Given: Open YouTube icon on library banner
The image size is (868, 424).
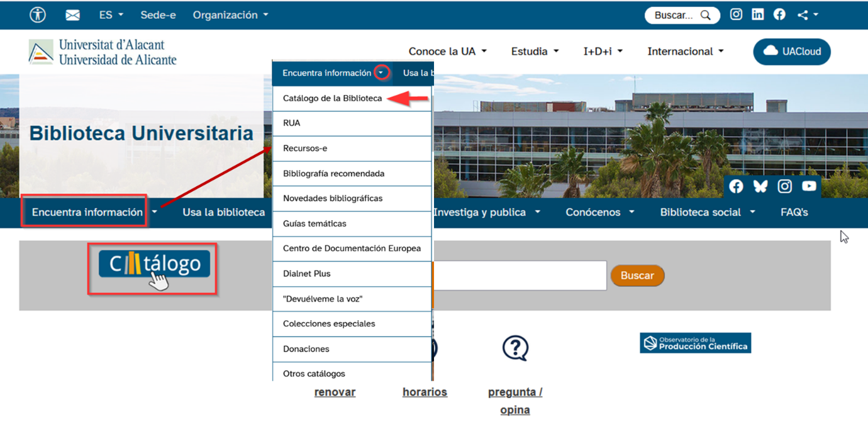Looking at the screenshot, I should (810, 186).
